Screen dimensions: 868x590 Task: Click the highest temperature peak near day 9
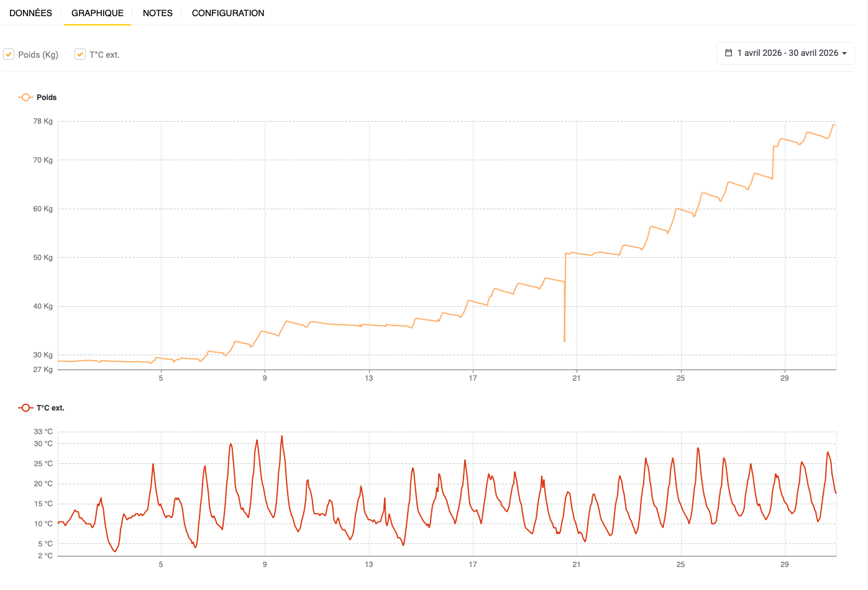281,436
